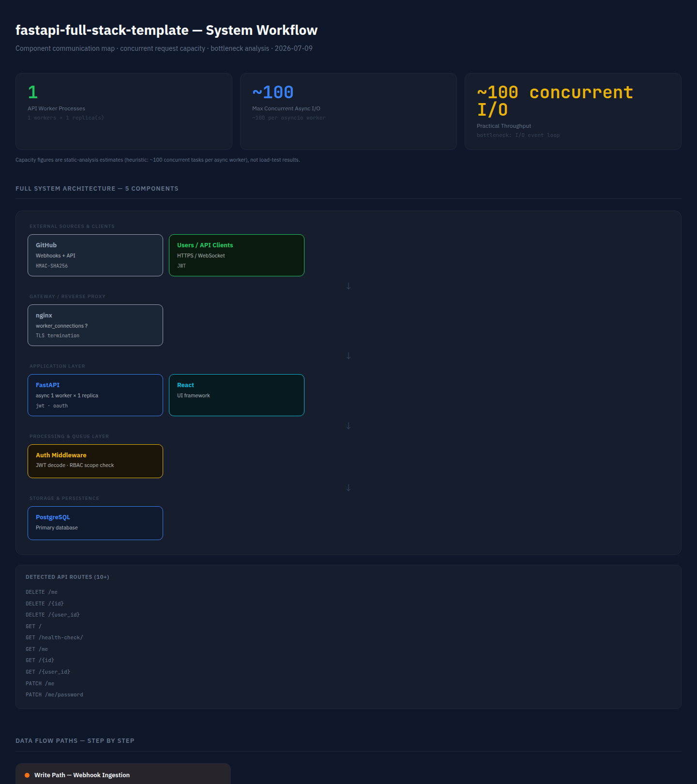Open the PostgreSQL primary database card
The height and width of the screenshot is (784, 697).
click(x=95, y=523)
